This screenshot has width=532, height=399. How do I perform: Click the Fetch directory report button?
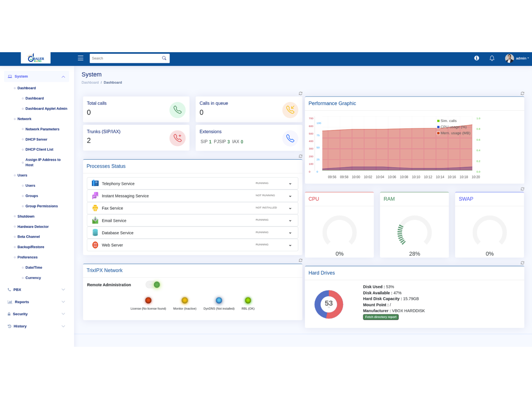click(x=380, y=317)
